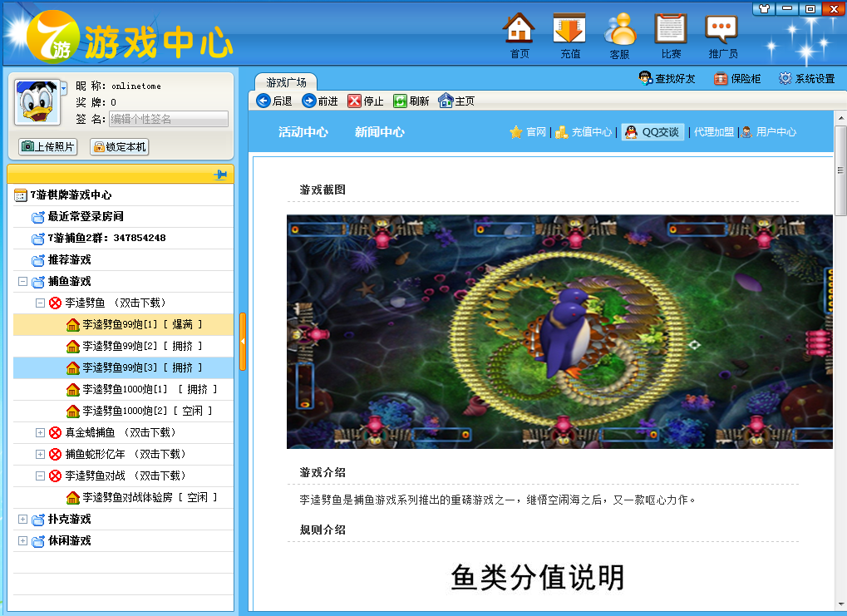Open the 推广员 promoter icon
The image size is (847, 616).
coord(722,36)
